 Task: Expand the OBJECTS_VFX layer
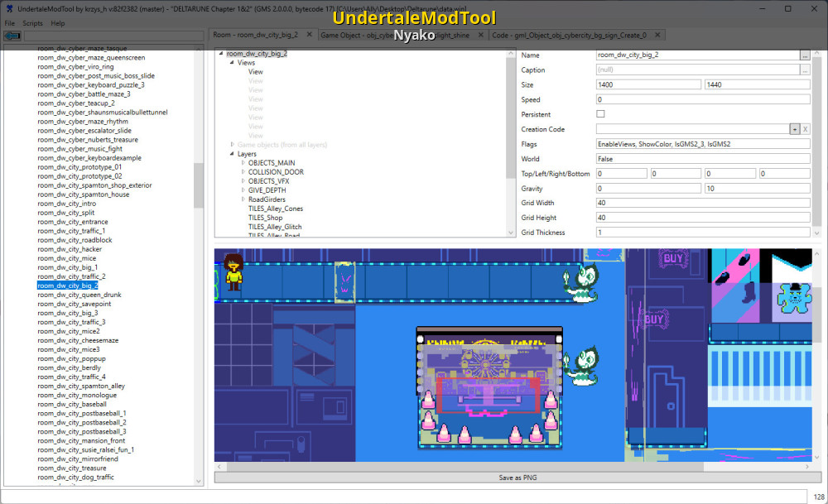pyautogui.click(x=243, y=180)
